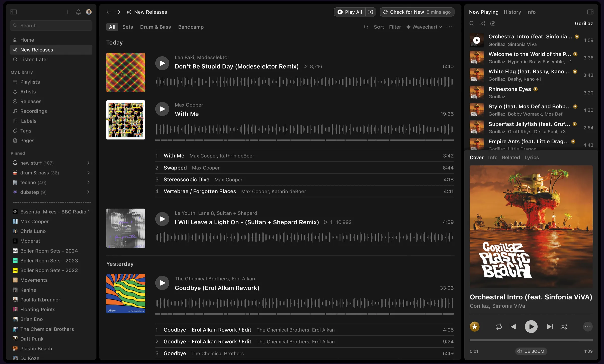
Task: Toggle shuffle in player controls
Action: click(x=564, y=327)
